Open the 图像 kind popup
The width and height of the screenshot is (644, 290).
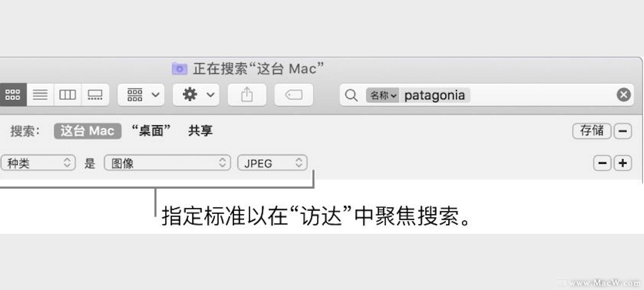[167, 163]
